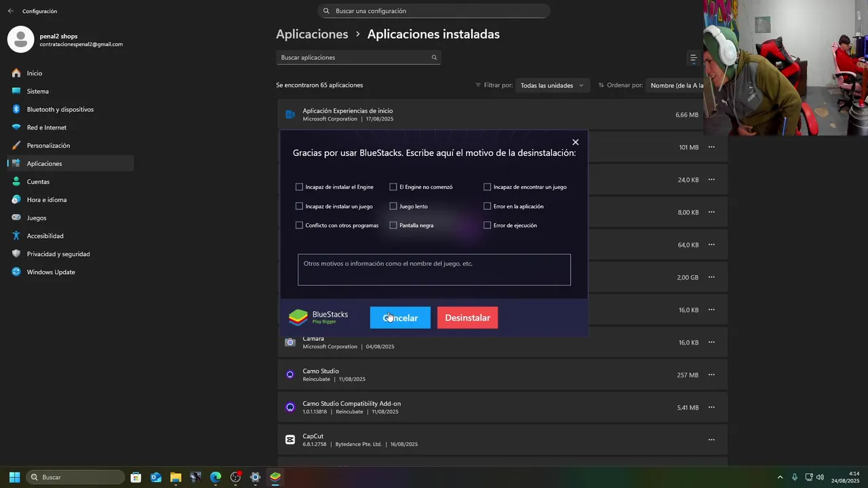
Task: Open Inicio in Settings sidebar
Action: pyautogui.click(x=71, y=73)
